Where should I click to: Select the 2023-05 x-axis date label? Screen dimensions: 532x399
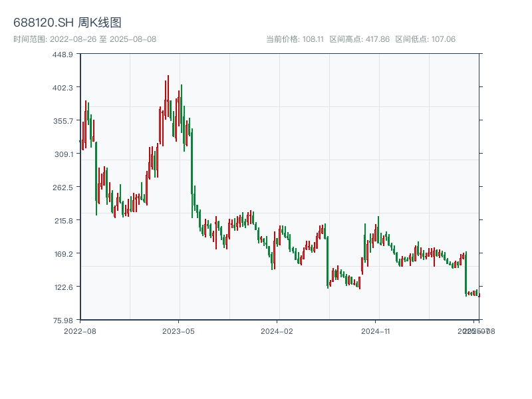tap(178, 331)
